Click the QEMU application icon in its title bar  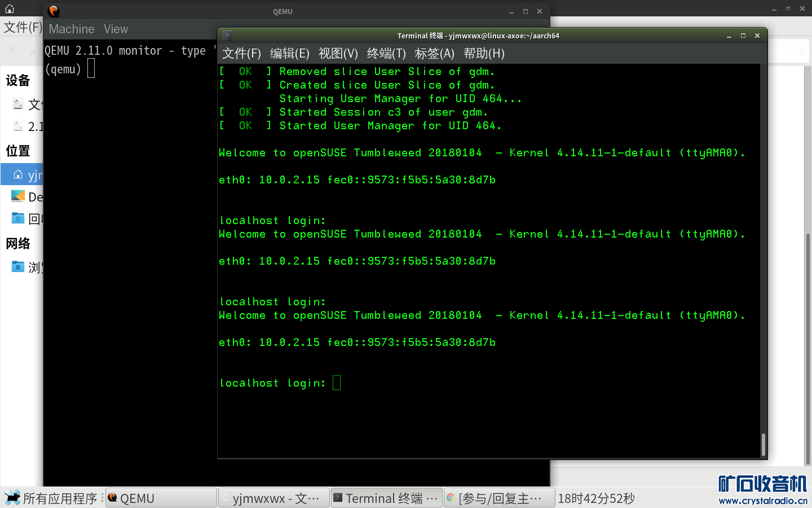coord(54,11)
